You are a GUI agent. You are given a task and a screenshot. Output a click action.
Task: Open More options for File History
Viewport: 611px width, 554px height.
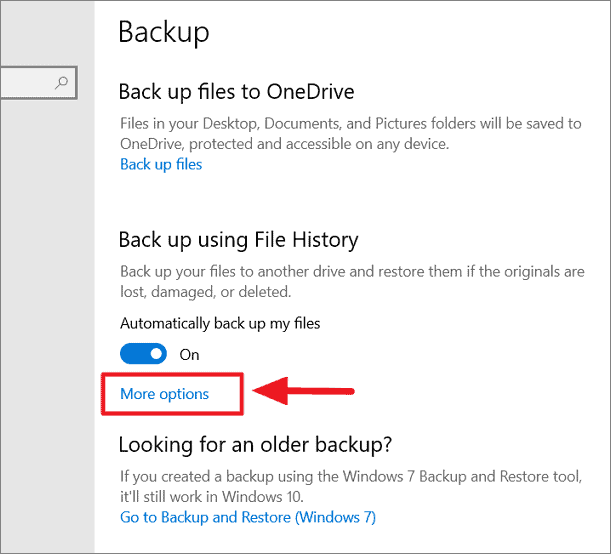[164, 394]
